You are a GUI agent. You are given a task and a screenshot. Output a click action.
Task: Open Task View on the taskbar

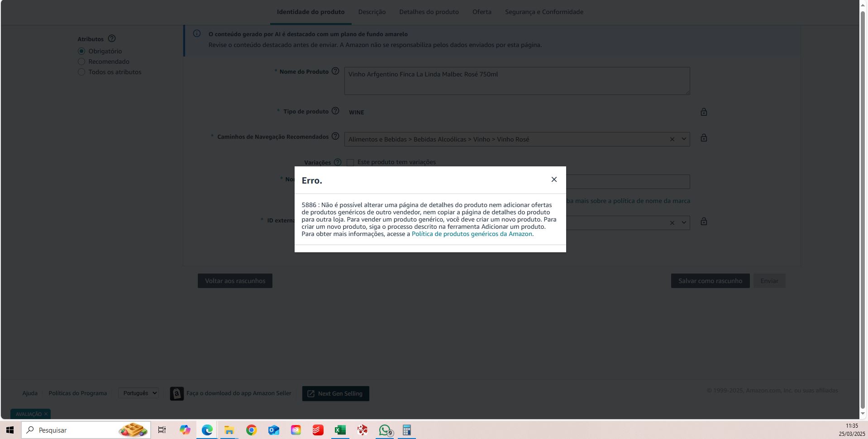click(x=162, y=430)
